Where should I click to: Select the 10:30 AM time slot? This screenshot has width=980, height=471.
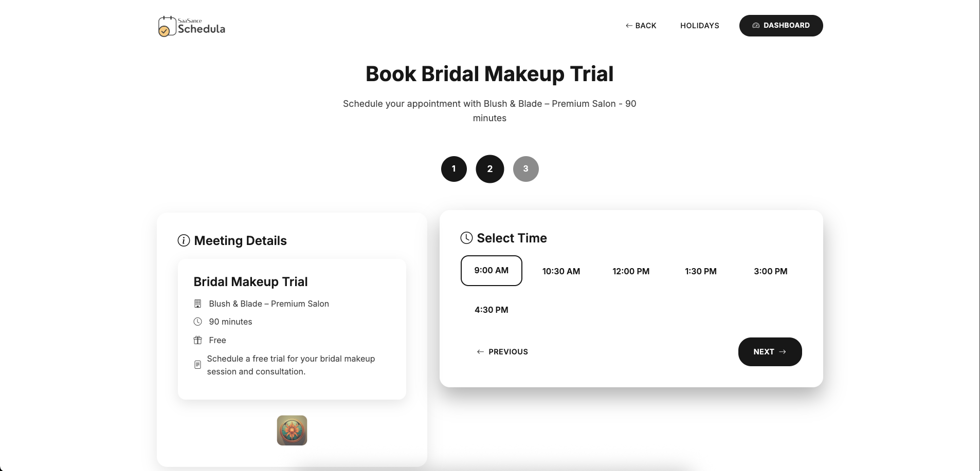(561, 271)
